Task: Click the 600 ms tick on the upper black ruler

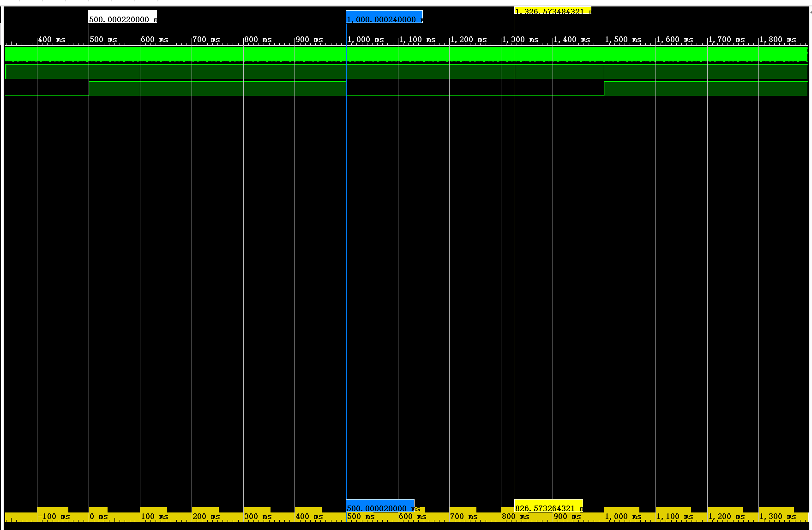Action: 154,40
